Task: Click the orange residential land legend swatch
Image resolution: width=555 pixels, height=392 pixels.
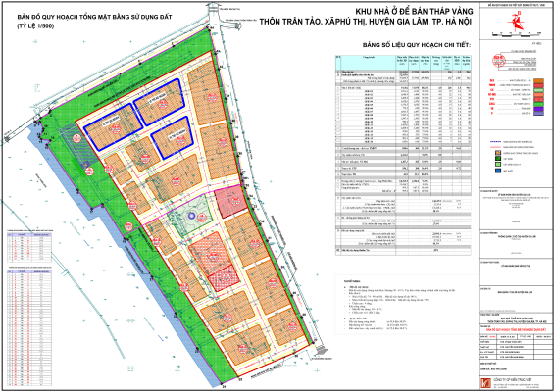Action: 538,80
